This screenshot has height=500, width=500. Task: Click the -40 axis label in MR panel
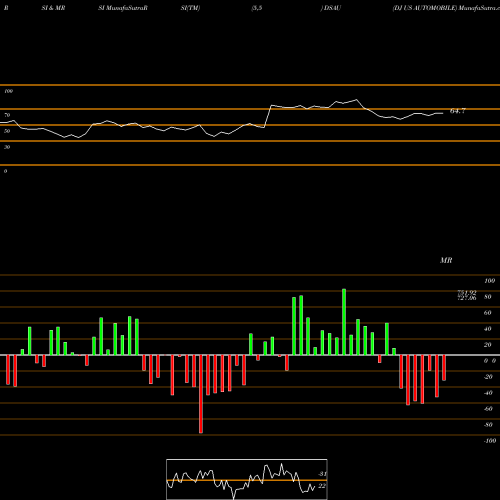pyautogui.click(x=488, y=393)
